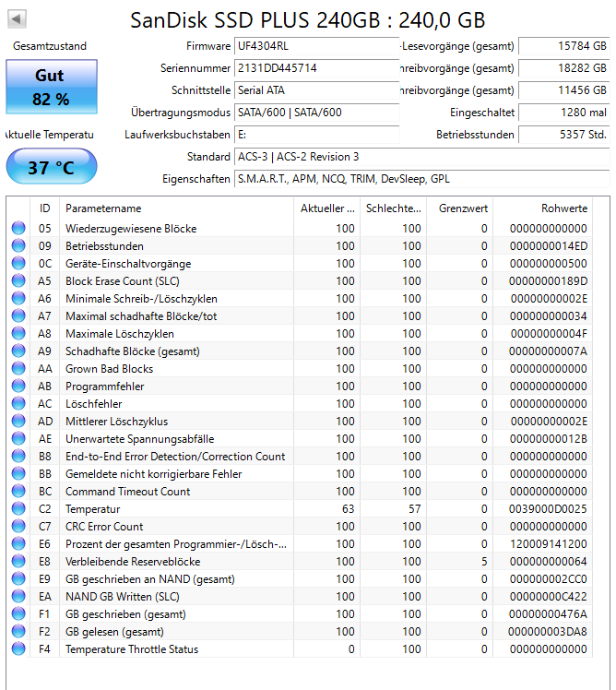Click the status icon for Schadhafte Blöcke (gesamt)
The width and height of the screenshot is (616, 690).
click(x=18, y=351)
